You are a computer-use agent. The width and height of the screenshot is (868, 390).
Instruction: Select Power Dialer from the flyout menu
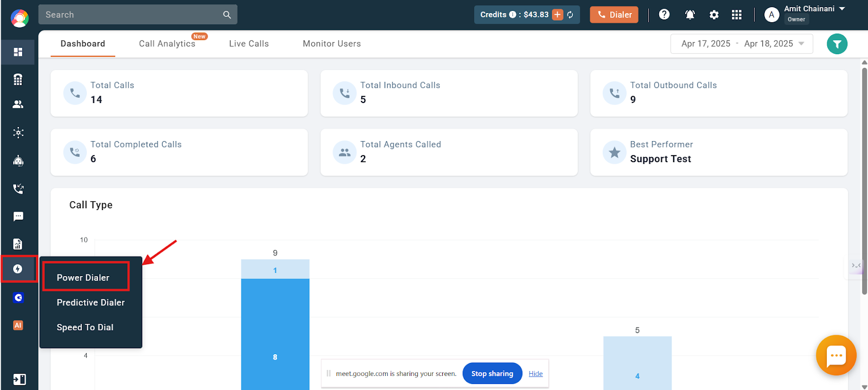[x=83, y=278]
